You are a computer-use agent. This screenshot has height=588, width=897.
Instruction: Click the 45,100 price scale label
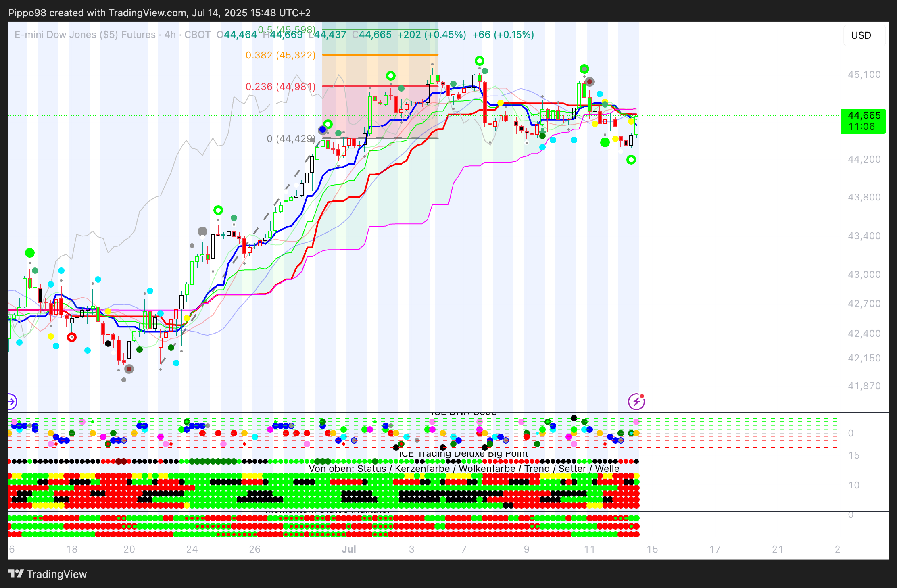pyautogui.click(x=864, y=75)
